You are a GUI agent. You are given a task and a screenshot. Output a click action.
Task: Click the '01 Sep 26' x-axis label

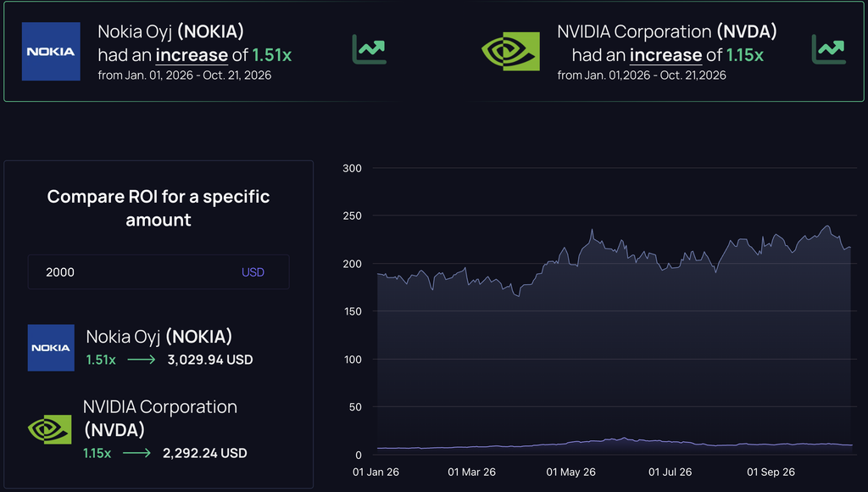(x=771, y=472)
